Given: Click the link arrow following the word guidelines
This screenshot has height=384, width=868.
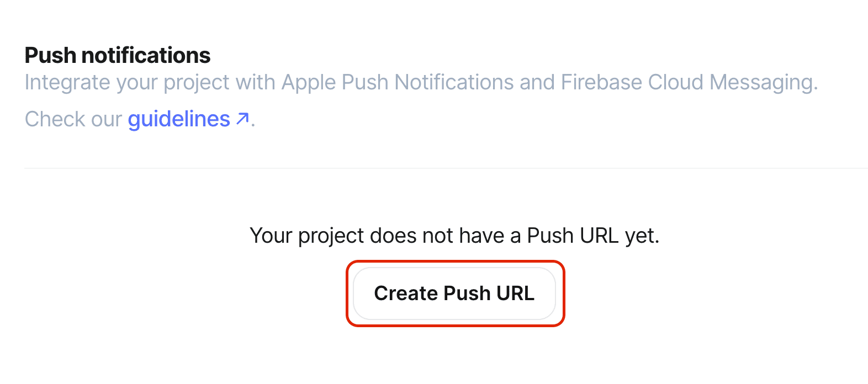Looking at the screenshot, I should (241, 119).
